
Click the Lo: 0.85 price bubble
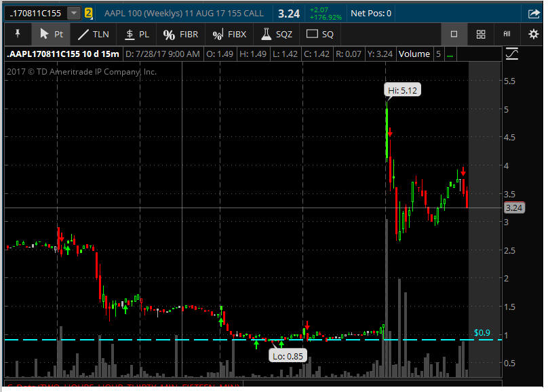point(288,356)
